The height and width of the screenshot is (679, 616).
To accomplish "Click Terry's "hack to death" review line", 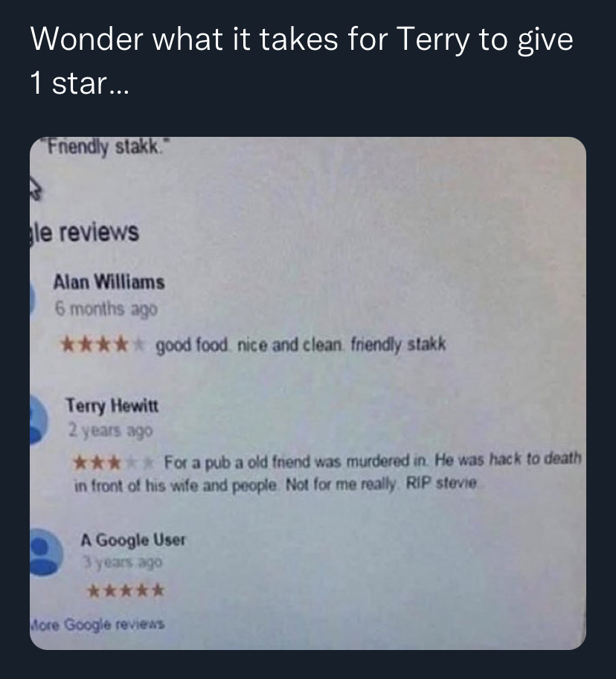I will click(373, 461).
